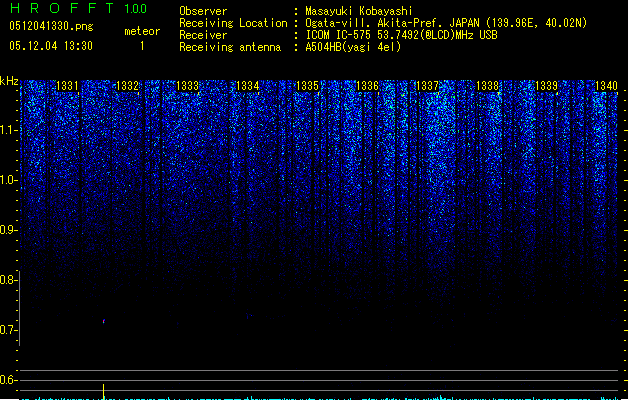Click the 1.0 kHz axis label

[x=8, y=180]
